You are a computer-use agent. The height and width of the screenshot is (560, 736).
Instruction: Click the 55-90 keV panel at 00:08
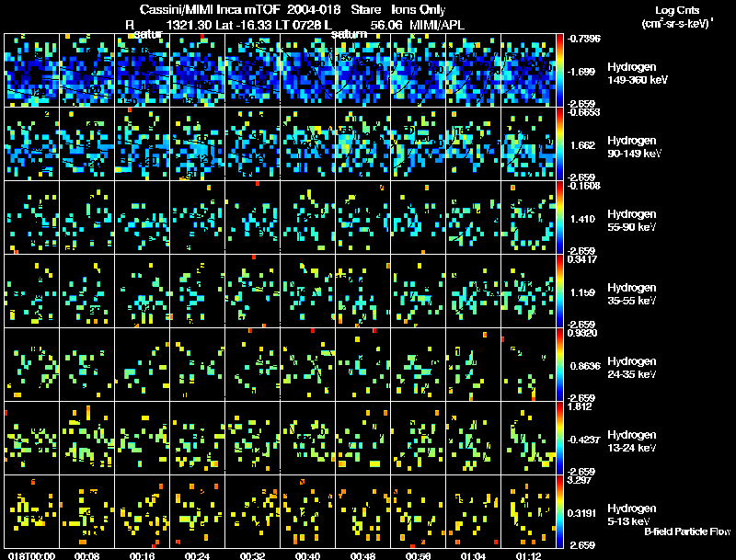(x=86, y=218)
